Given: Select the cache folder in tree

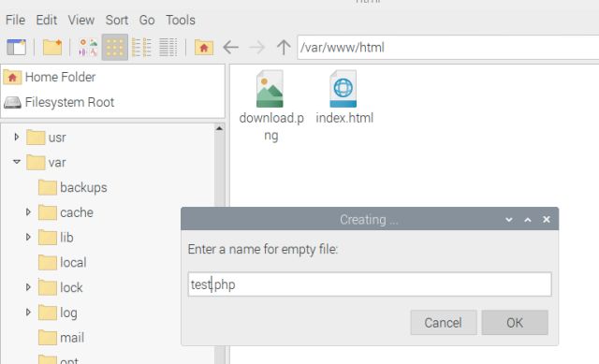Looking at the screenshot, I should tap(66, 212).
